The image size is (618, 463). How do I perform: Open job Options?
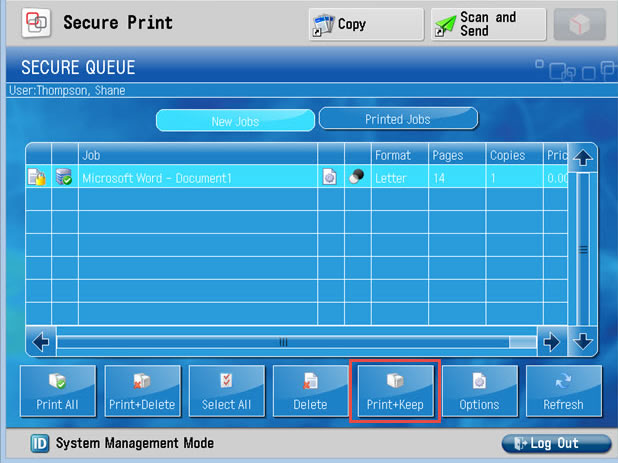(479, 391)
